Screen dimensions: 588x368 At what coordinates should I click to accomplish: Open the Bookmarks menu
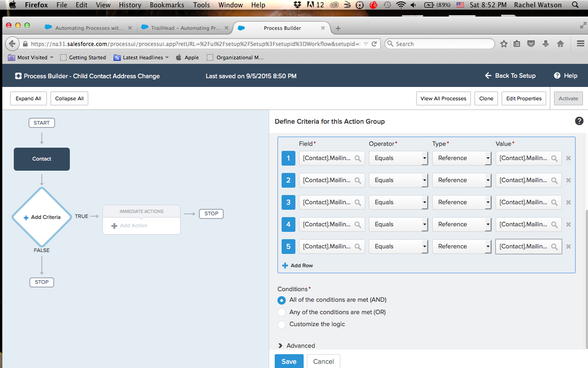click(x=167, y=5)
